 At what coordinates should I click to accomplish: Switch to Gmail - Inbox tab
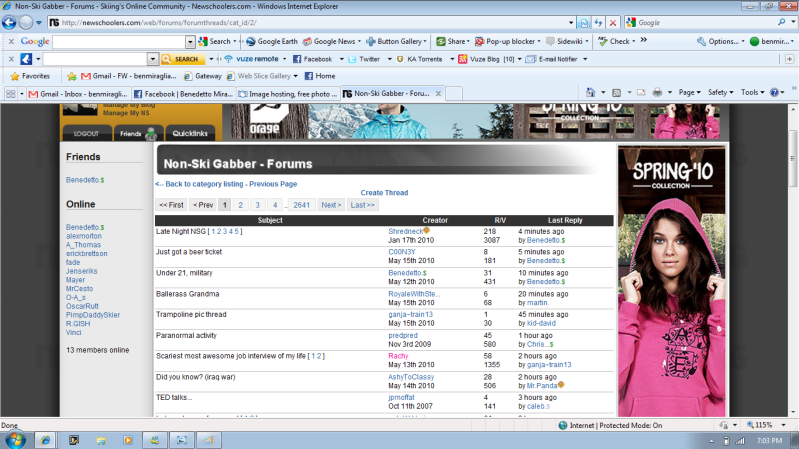pos(78,94)
